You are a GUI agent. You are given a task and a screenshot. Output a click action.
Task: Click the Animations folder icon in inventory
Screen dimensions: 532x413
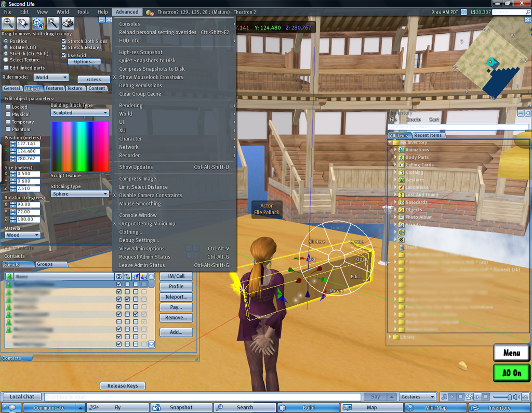(x=401, y=150)
